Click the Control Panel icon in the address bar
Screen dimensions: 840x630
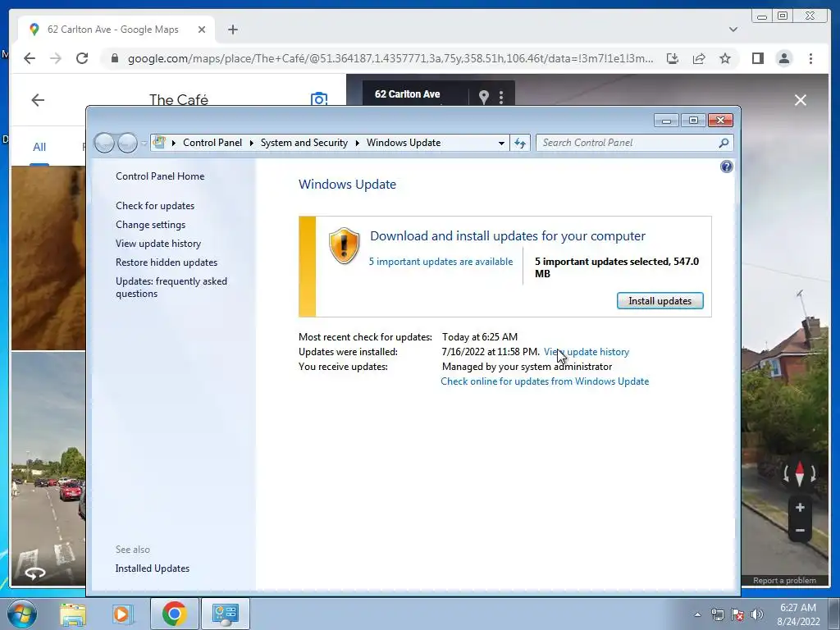(x=159, y=143)
